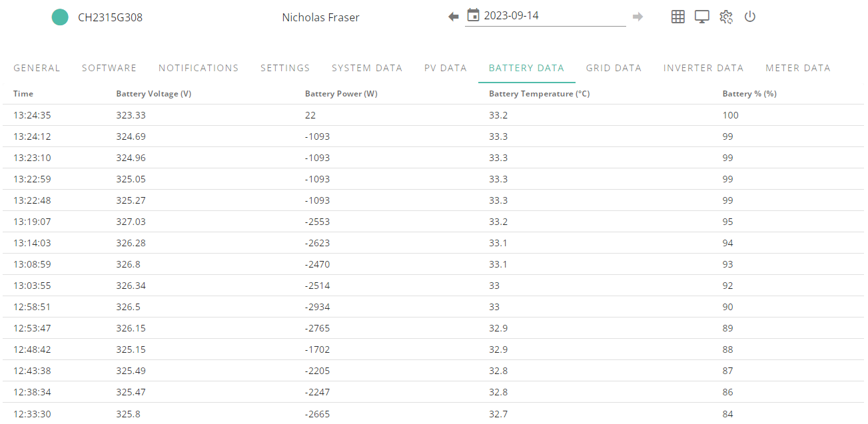The image size is (868, 424).
Task: Select the 13:03:55 time cell
Action: pyautogui.click(x=32, y=286)
